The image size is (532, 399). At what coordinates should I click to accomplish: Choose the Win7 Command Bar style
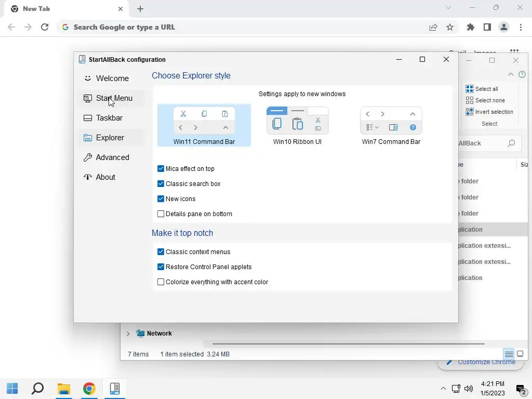(391, 125)
